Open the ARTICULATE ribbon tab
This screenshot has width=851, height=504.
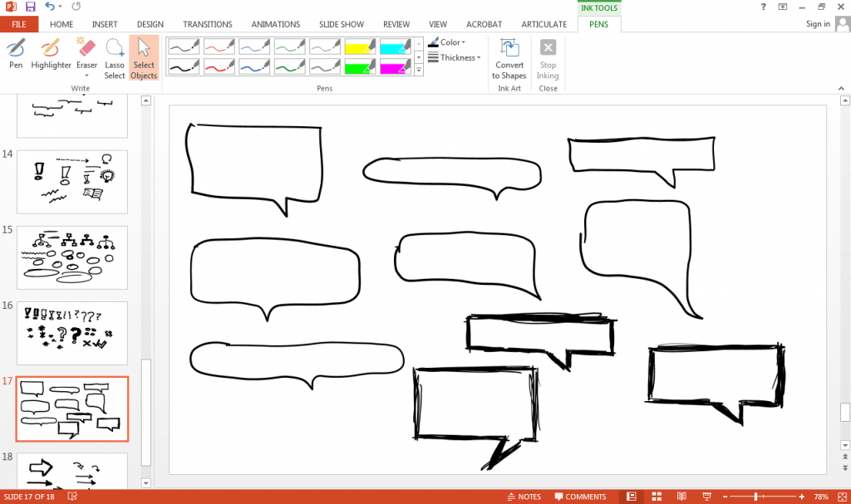coord(544,24)
